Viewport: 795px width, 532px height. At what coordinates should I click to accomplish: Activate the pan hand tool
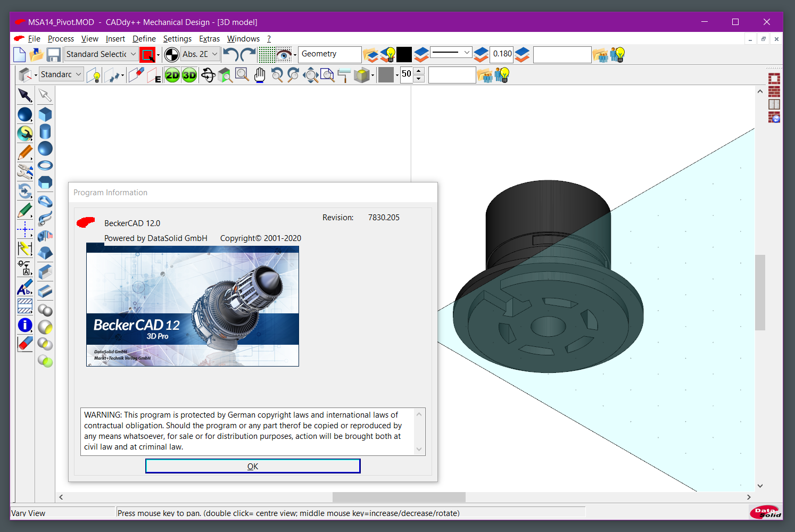(260, 75)
